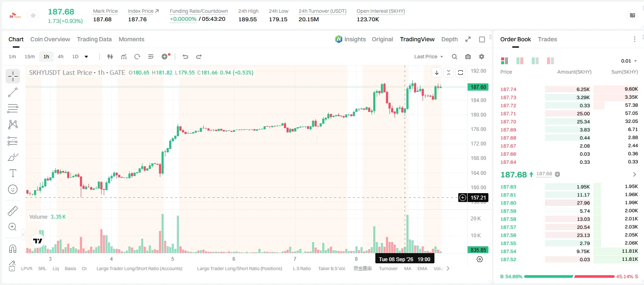This screenshot has width=644, height=285.
Task: Open Index Price link
Action: pyautogui.click(x=143, y=11)
